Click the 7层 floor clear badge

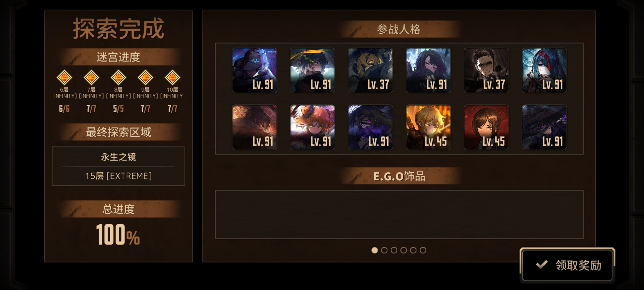coord(91,78)
